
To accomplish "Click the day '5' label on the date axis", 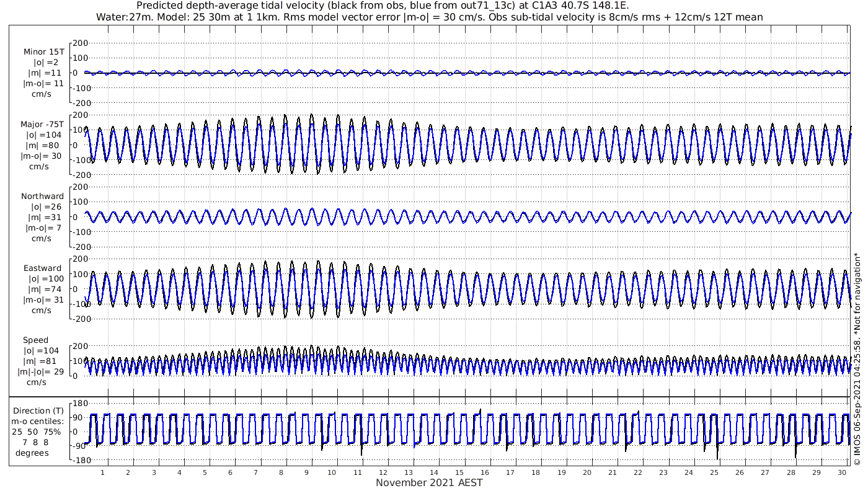I will 205,473.
